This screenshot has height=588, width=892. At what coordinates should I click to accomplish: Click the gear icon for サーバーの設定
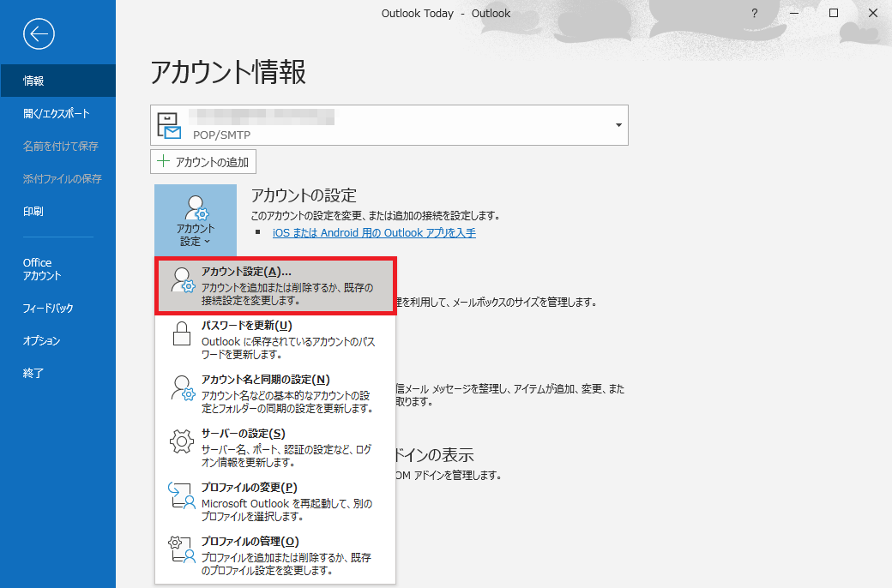[182, 441]
